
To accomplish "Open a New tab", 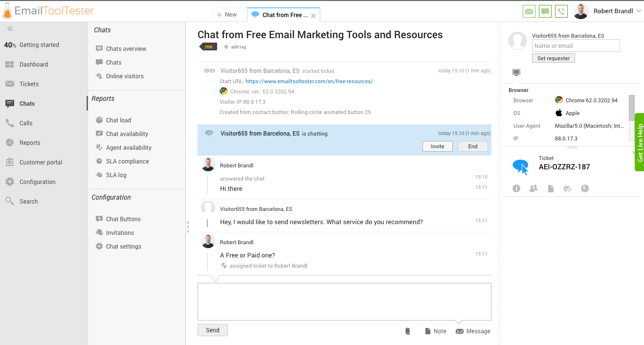I will coord(227,15).
